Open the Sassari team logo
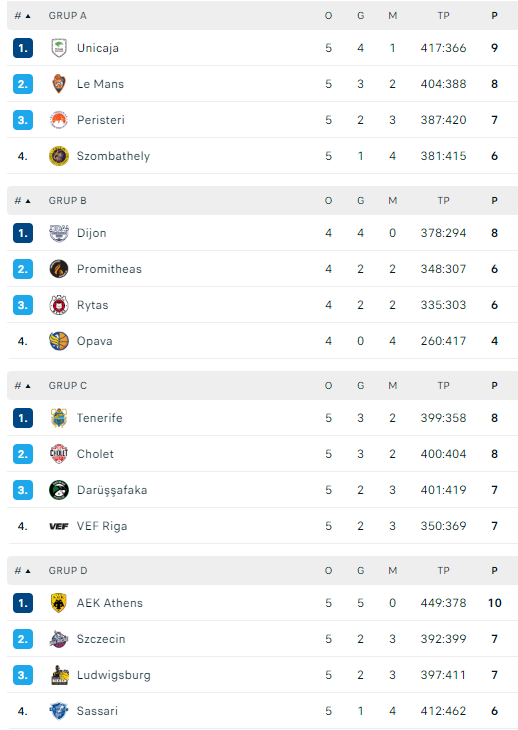Image resolution: width=518 pixels, height=730 pixels. [x=59, y=711]
